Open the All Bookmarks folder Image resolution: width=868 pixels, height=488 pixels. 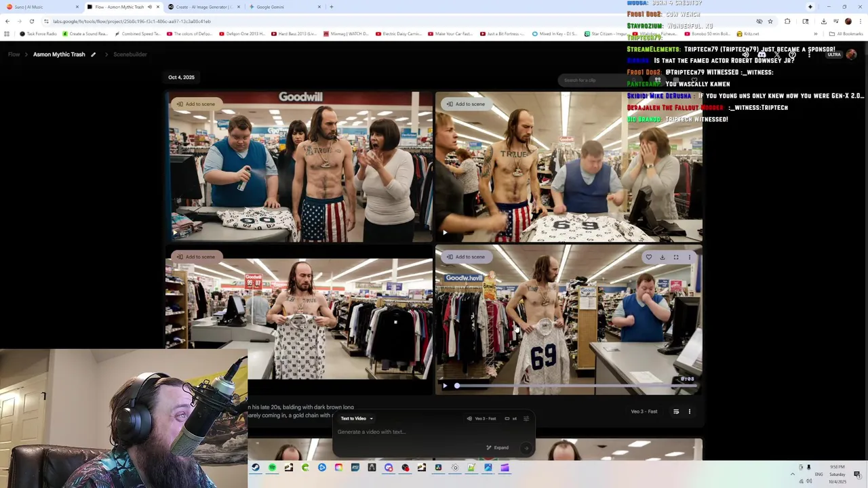click(x=846, y=34)
